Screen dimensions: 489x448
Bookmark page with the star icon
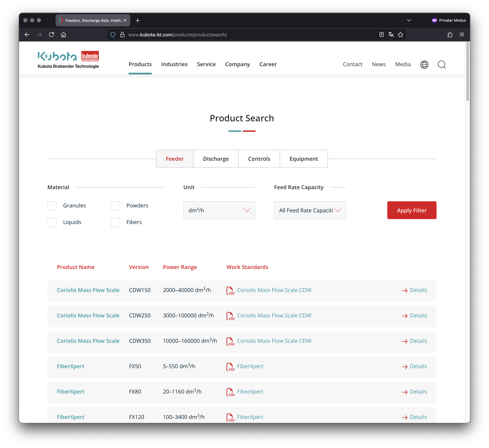(x=401, y=35)
